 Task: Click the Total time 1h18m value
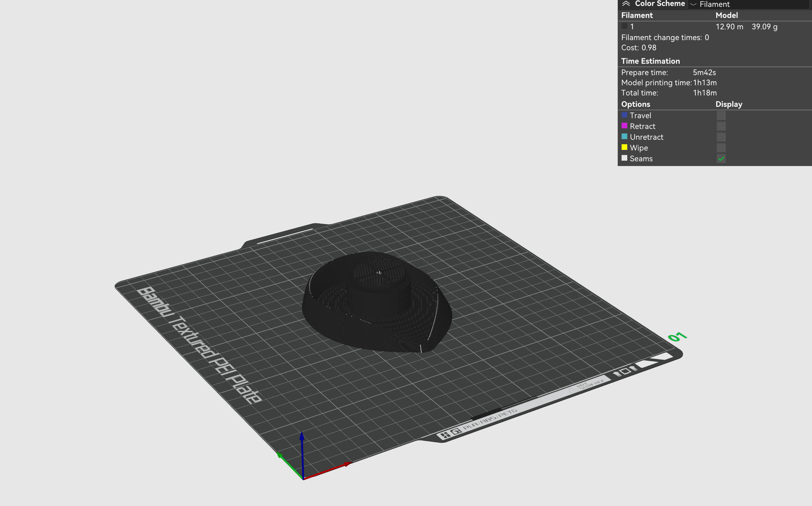point(705,93)
